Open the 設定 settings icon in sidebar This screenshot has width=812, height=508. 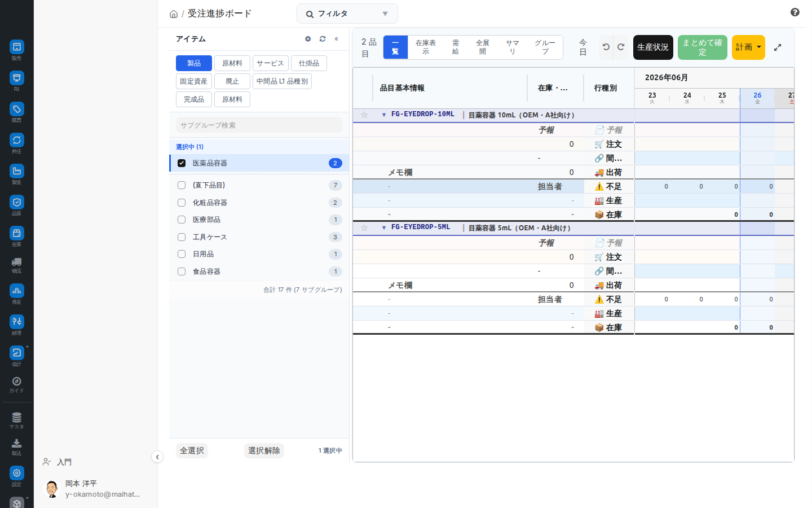click(17, 474)
